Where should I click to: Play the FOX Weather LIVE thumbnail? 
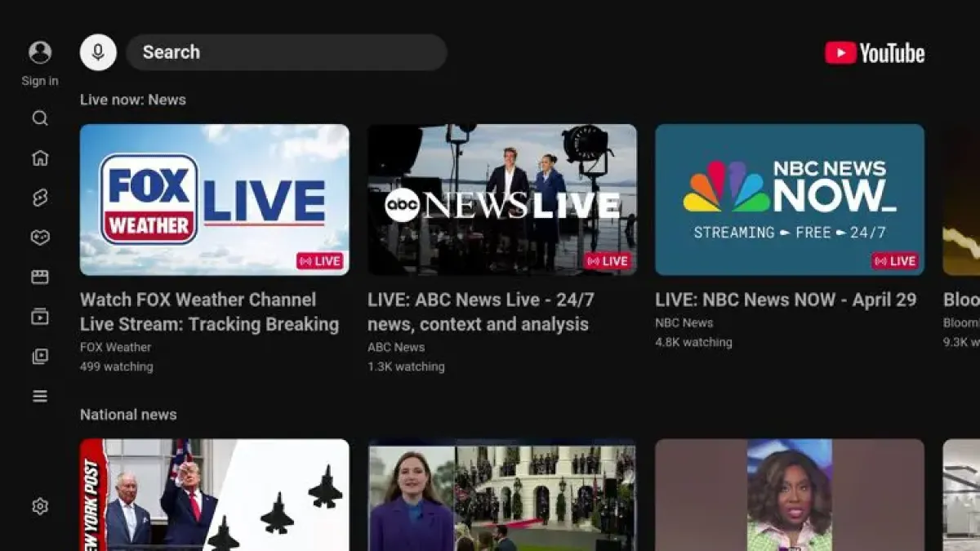tap(215, 200)
